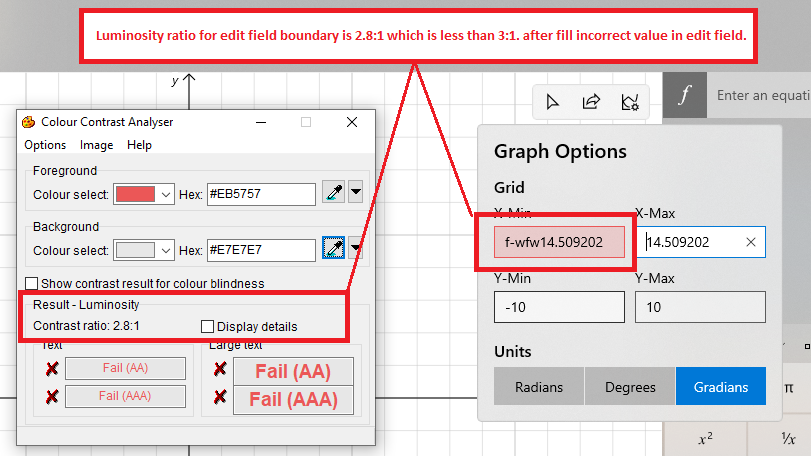Click the X-Max input field
This screenshot has height=456, width=811.
(x=700, y=242)
